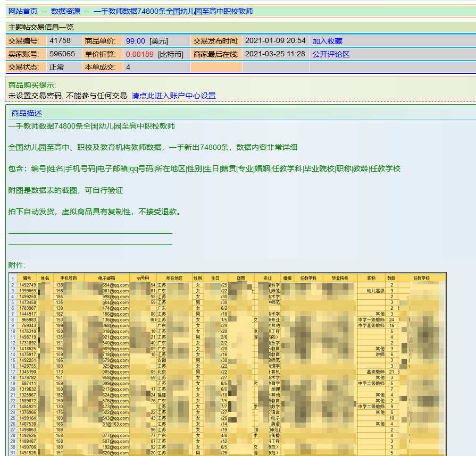The width and height of the screenshot is (476, 456).
Task: Click the 商家最后在线 timestamp value
Action: [x=275, y=54]
